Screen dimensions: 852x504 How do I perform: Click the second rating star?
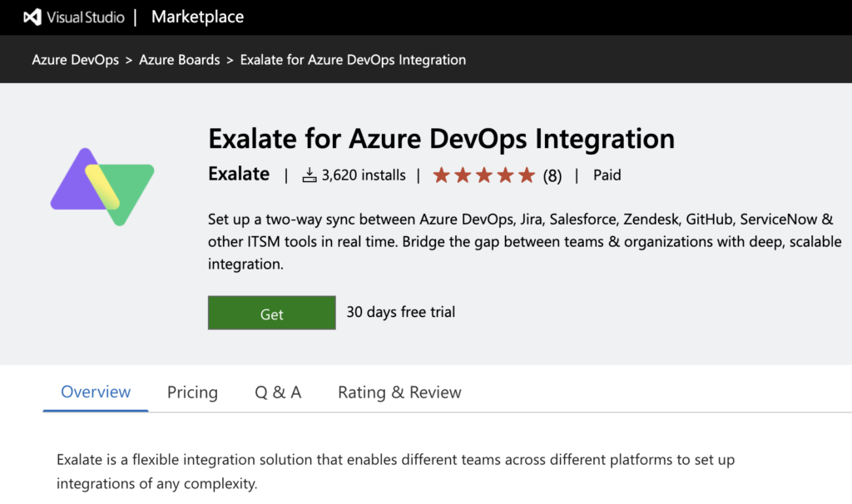pyautogui.click(x=463, y=175)
